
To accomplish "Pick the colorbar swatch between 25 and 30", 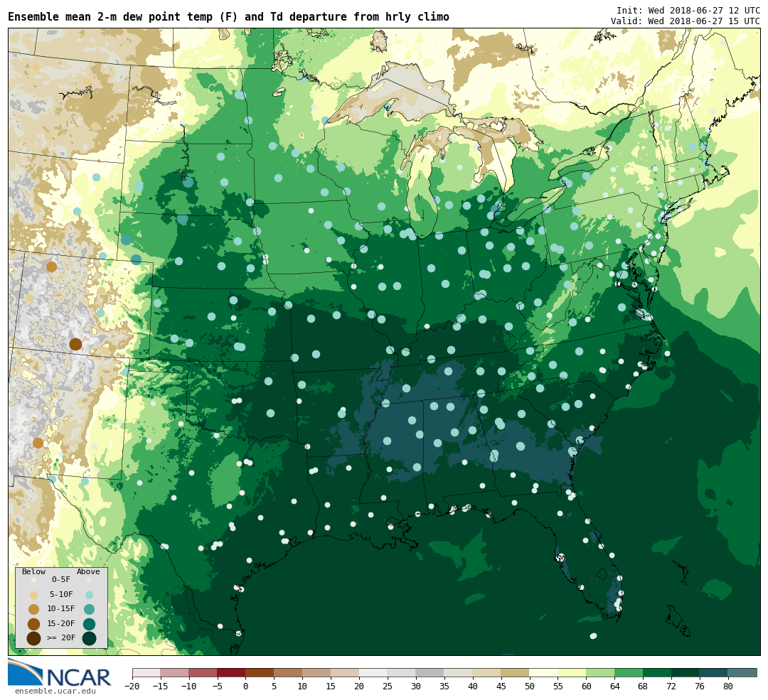I will tap(402, 672).
